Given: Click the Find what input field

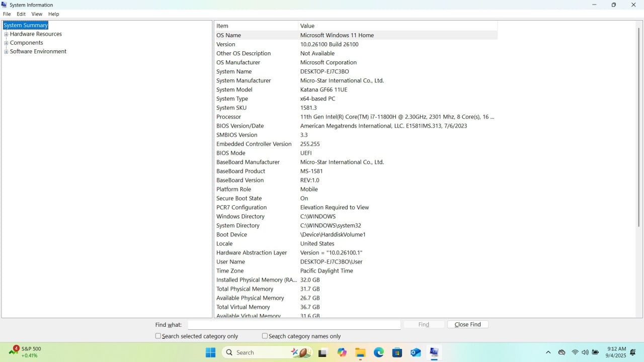Looking at the screenshot, I should (294, 325).
